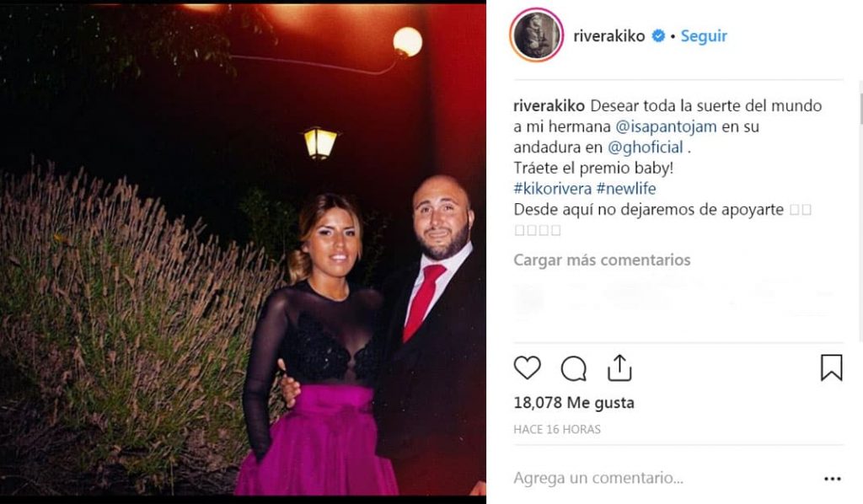Open the three-dot more options menu
863x504 pixels.
832,480
